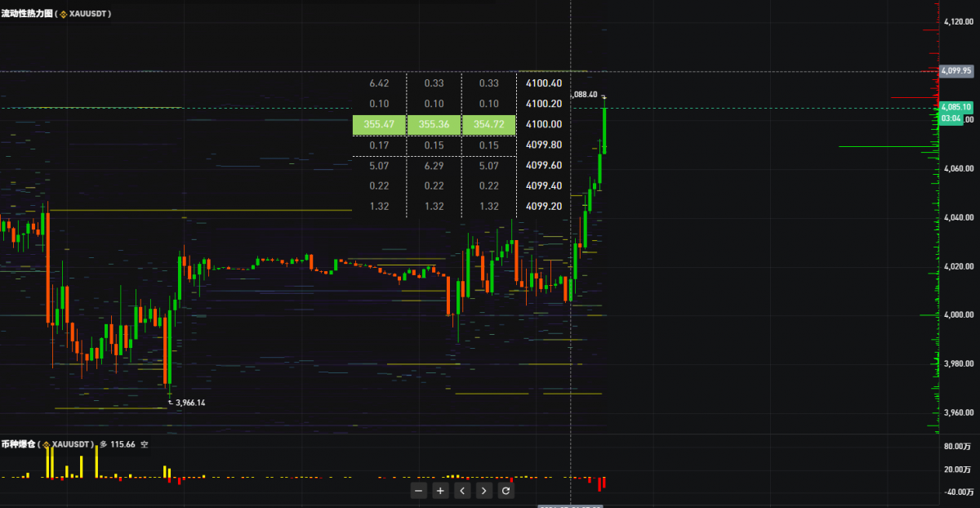The image size is (980, 508).
Task: Click the green 4,085.10 current price tag
Action: coord(955,107)
